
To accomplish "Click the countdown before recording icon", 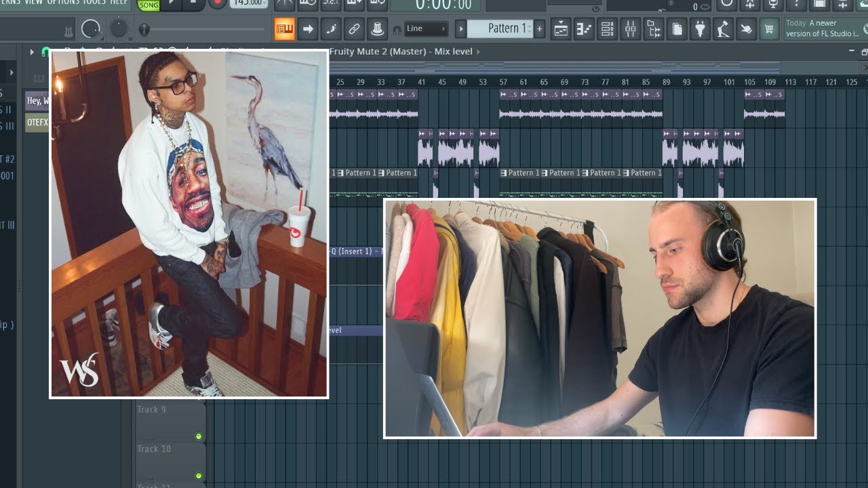I will click(x=331, y=3).
